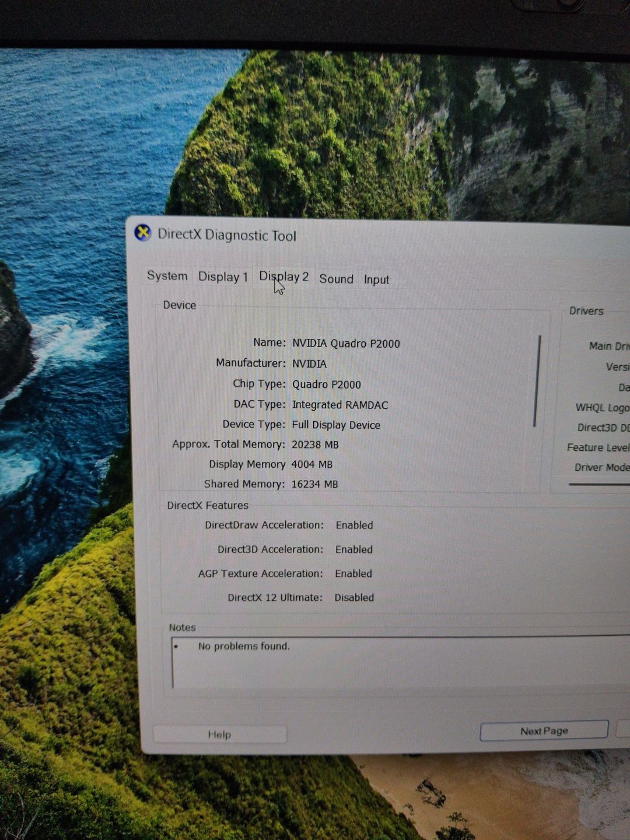Click the 'Integrated RAMDAC' value
The image size is (630, 840).
coord(339,405)
